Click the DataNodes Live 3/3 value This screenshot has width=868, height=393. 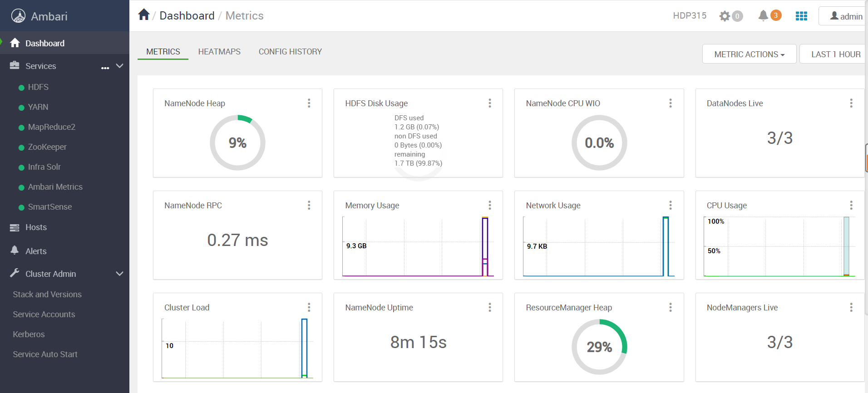780,138
